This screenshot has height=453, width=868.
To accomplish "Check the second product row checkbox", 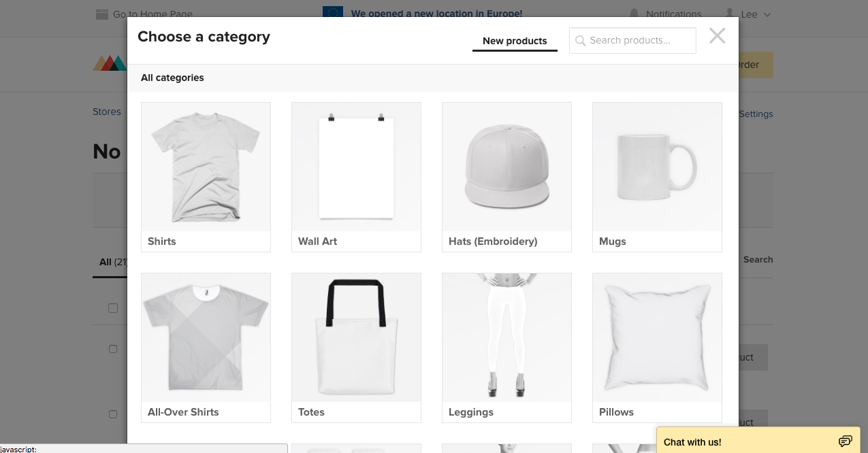I will [113, 414].
